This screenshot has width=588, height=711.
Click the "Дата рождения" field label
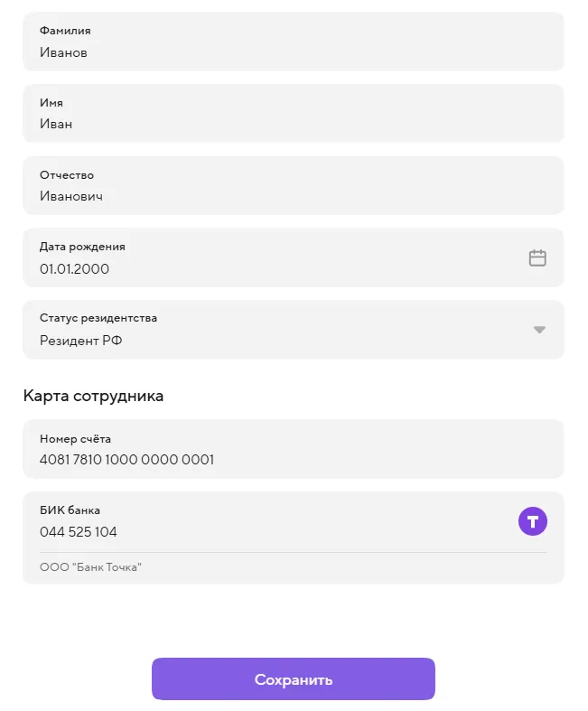82,246
